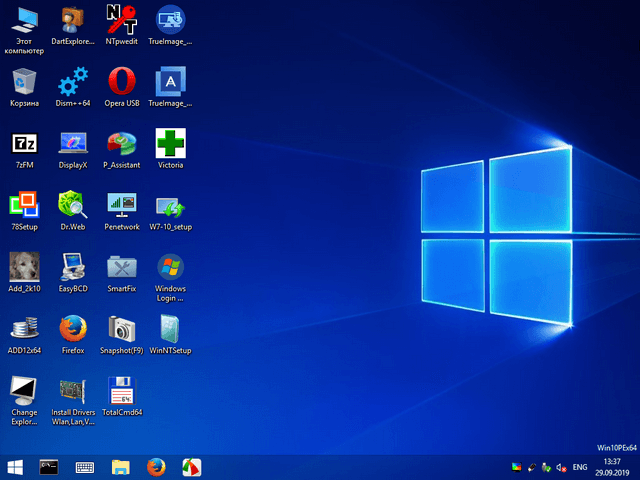Open the Dism++64 gear icon

click(73, 82)
